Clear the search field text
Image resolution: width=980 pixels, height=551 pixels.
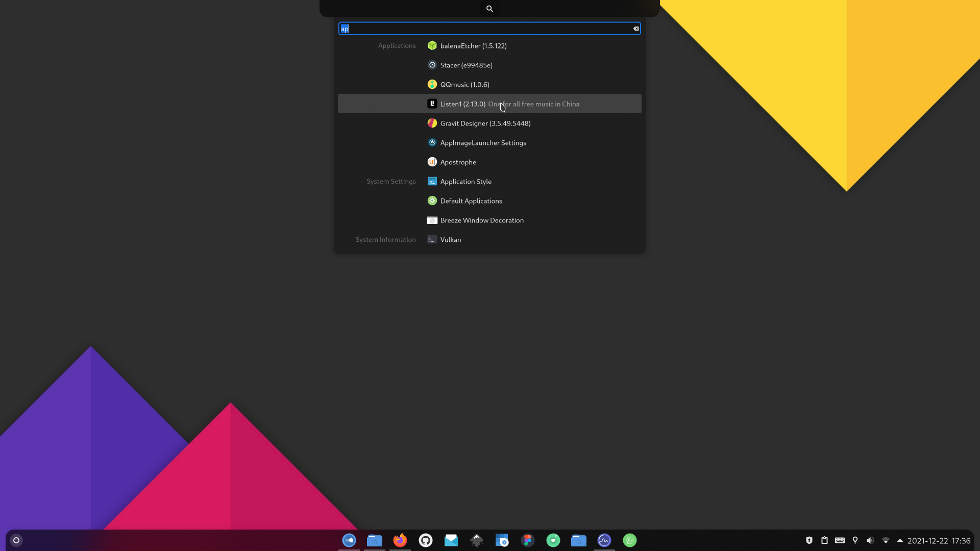pyautogui.click(x=636, y=29)
